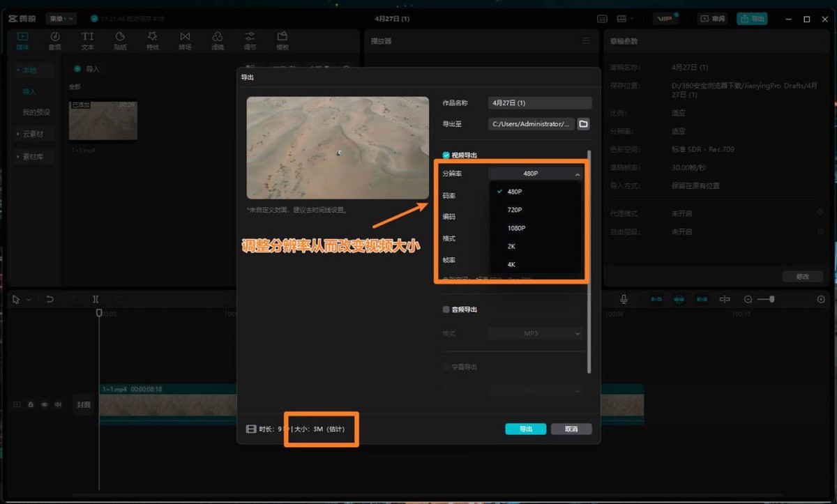The height and width of the screenshot is (504, 837).
Task: Click the shortcut keyboard icon in title bar
Action: (603, 19)
